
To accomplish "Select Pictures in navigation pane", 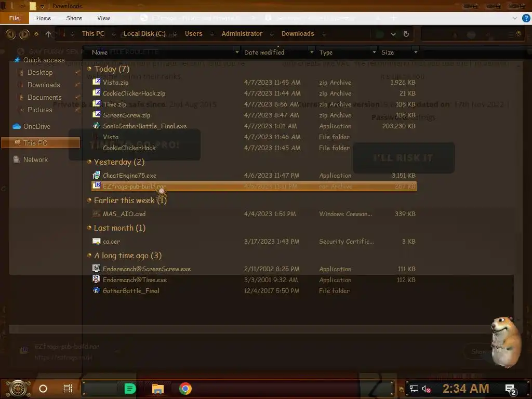I will click(x=39, y=110).
